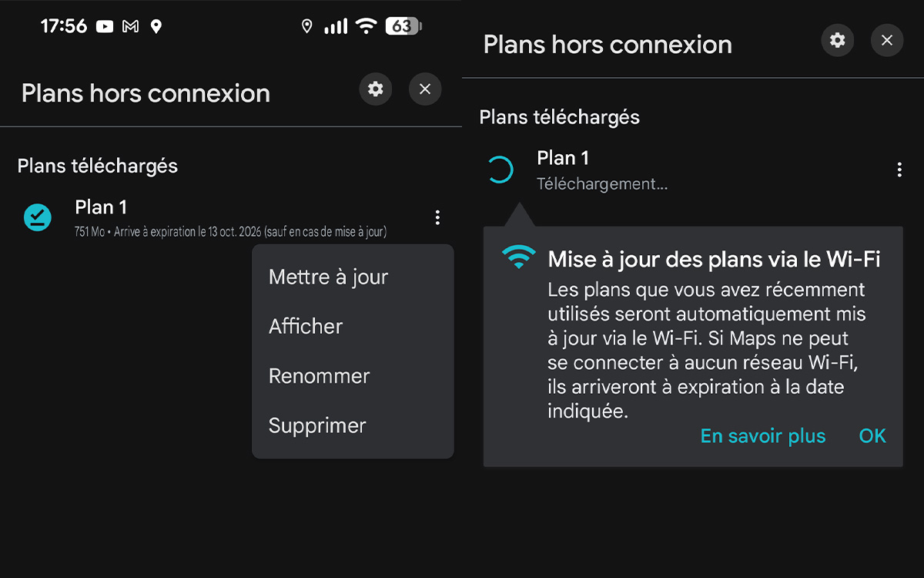Open three-dot menu for the downloaded Plan 1
924x578 pixels.
[437, 217]
